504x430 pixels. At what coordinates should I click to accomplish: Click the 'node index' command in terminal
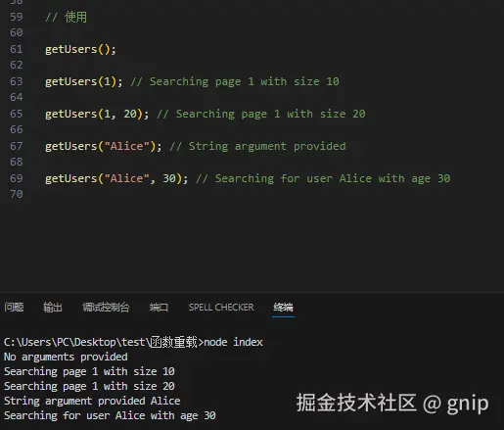[233, 342]
